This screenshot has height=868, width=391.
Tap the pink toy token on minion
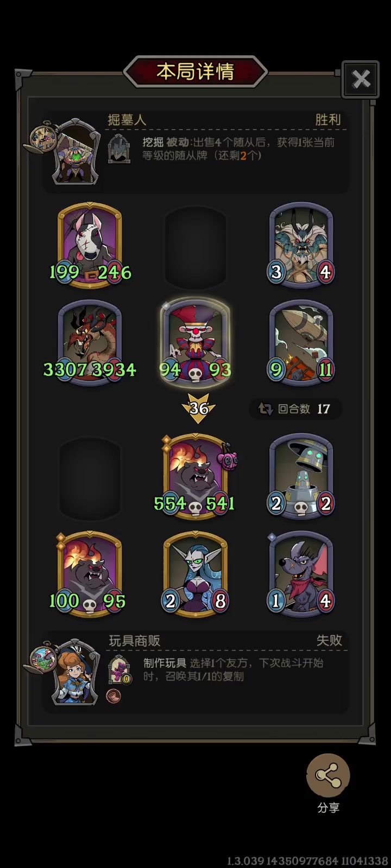[x=228, y=458]
